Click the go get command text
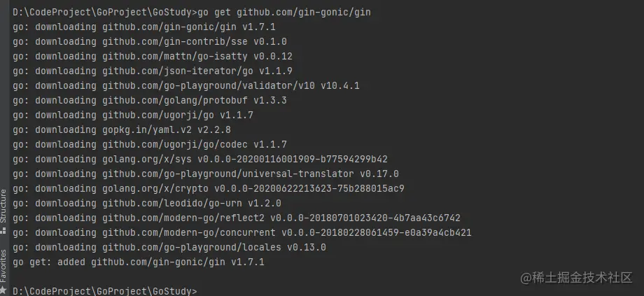This screenshot has height=296, width=644. pos(284,13)
